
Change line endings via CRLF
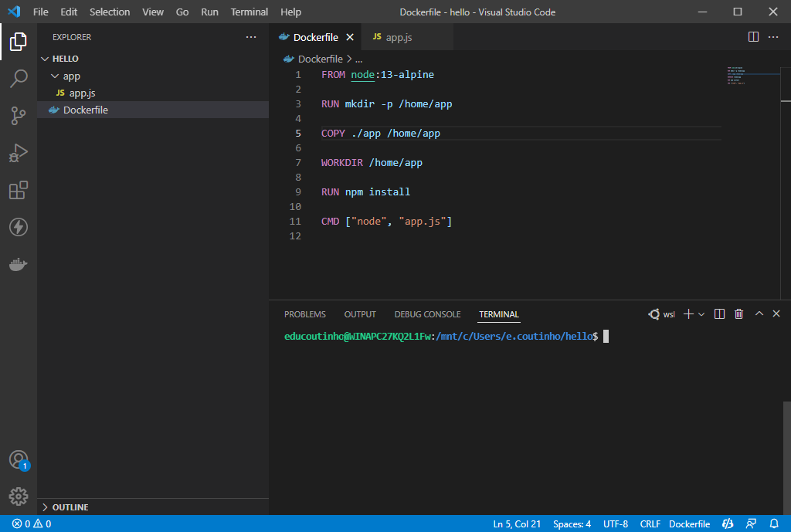pos(650,524)
